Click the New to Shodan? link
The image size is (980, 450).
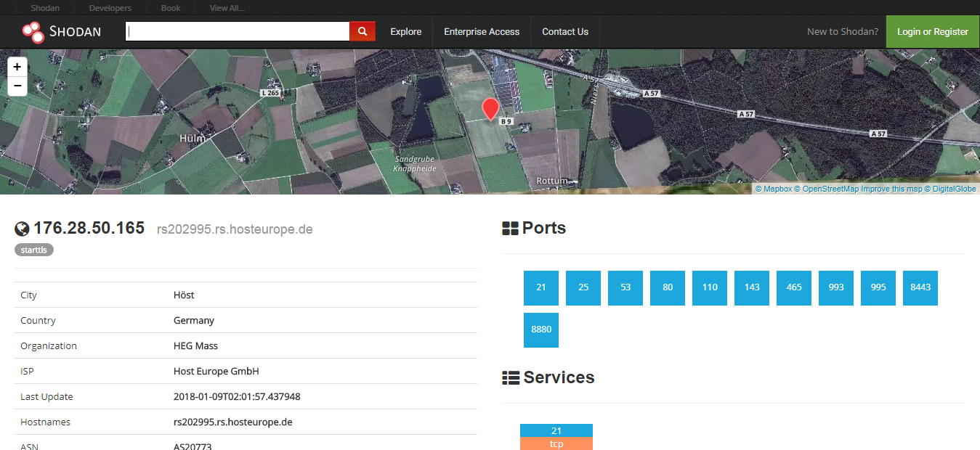click(x=843, y=32)
